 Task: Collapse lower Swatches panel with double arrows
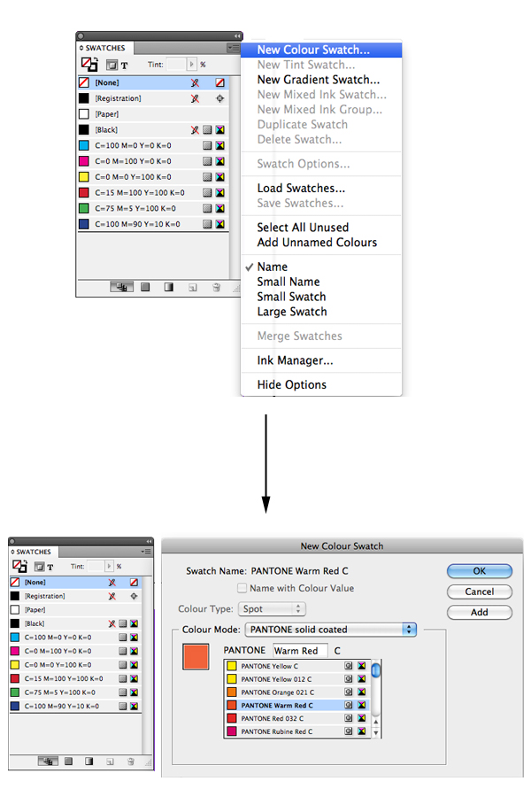pyautogui.click(x=149, y=541)
